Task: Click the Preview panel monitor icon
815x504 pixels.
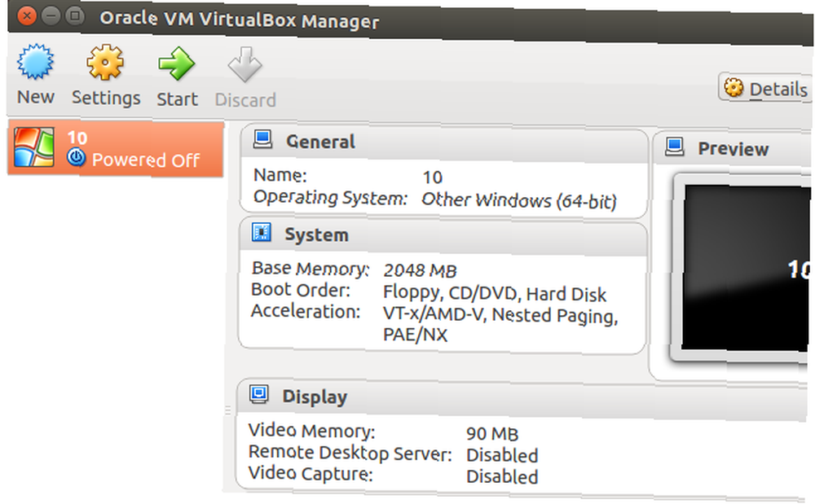Action: tap(675, 146)
